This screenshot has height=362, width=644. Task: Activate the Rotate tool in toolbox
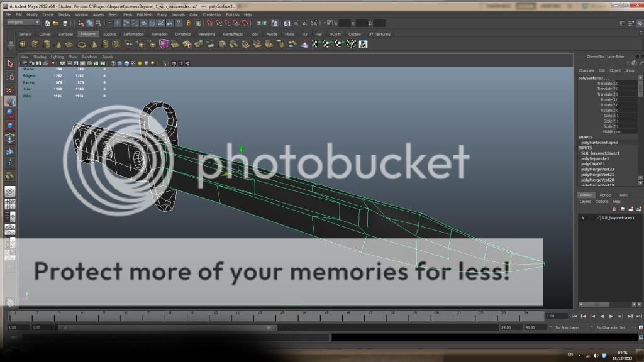click(x=10, y=113)
